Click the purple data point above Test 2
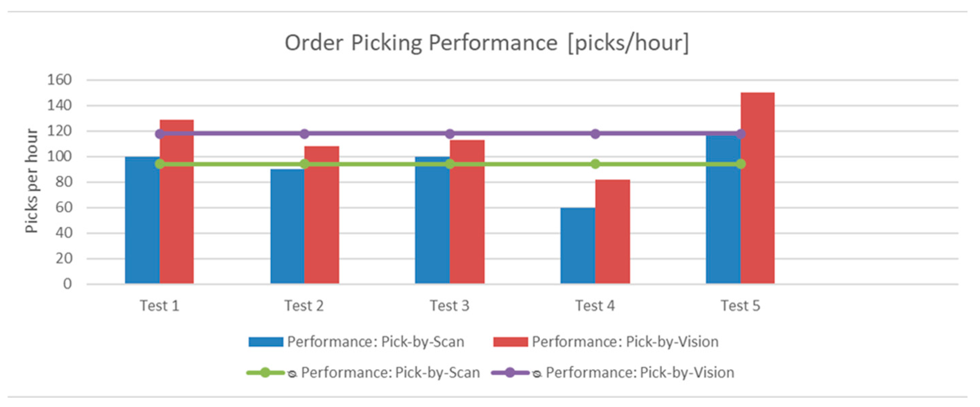The image size is (980, 407). pos(304,134)
